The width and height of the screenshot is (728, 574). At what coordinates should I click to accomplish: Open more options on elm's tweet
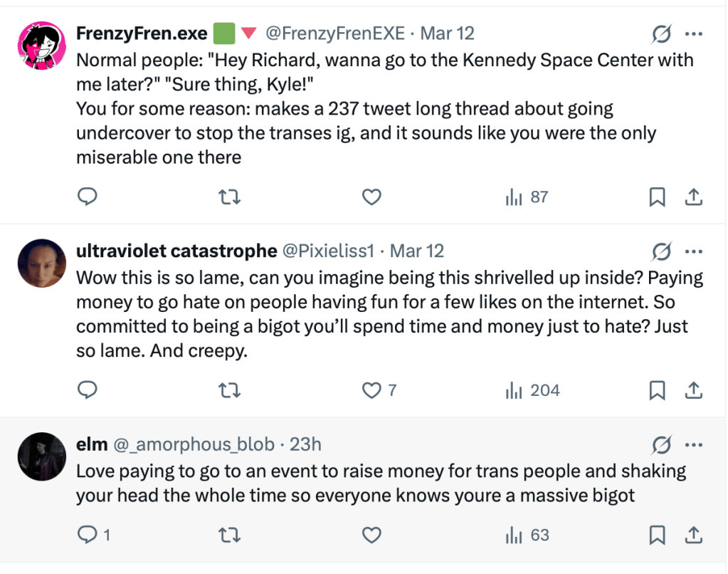pos(693,445)
